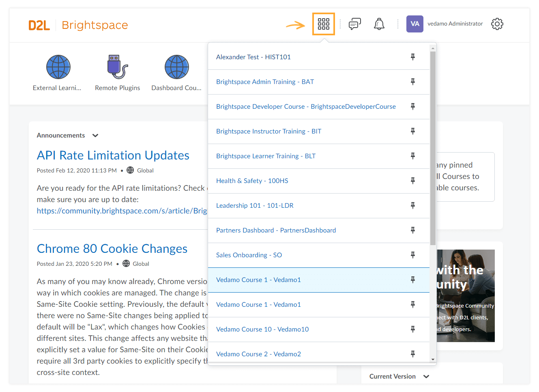Screen dimensions: 539x392
Task: Pin Sales Onboarding - SO course
Action: 412,255
